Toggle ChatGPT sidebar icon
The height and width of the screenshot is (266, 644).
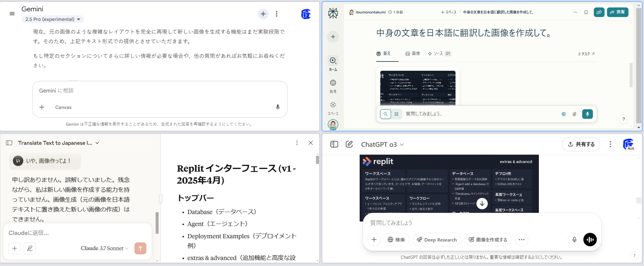(334, 144)
